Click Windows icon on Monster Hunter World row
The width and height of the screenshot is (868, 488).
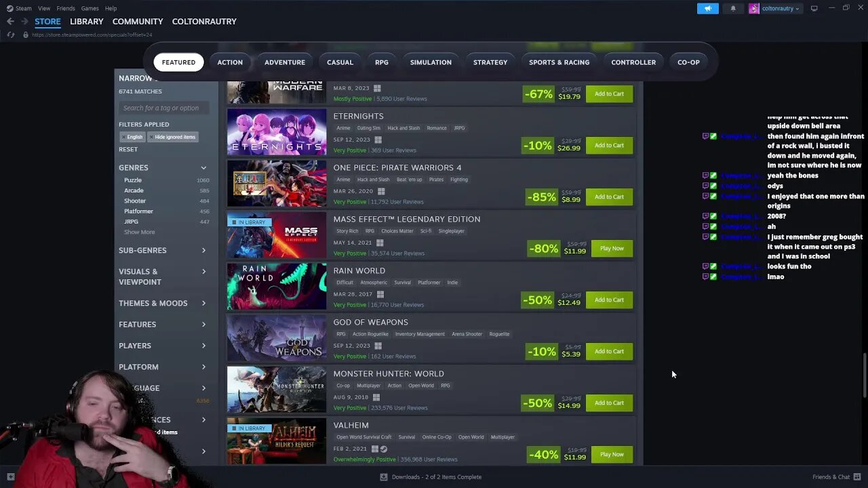pyautogui.click(x=376, y=397)
